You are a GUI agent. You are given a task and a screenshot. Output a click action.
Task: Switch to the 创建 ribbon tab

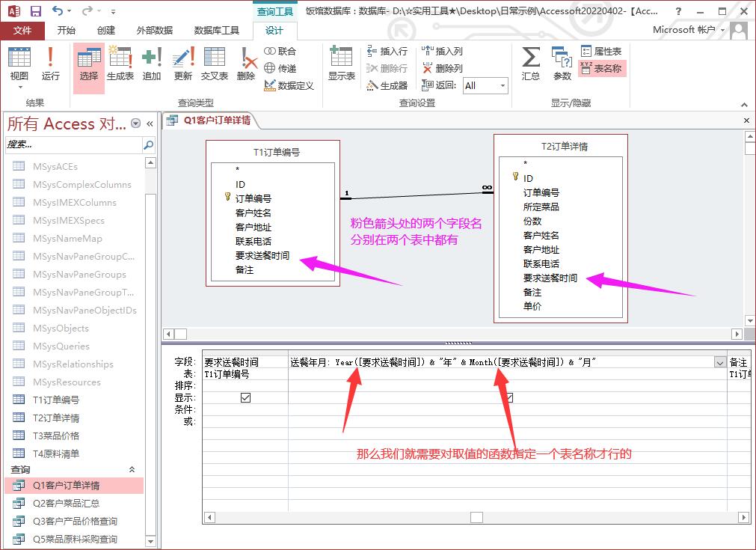click(x=106, y=31)
